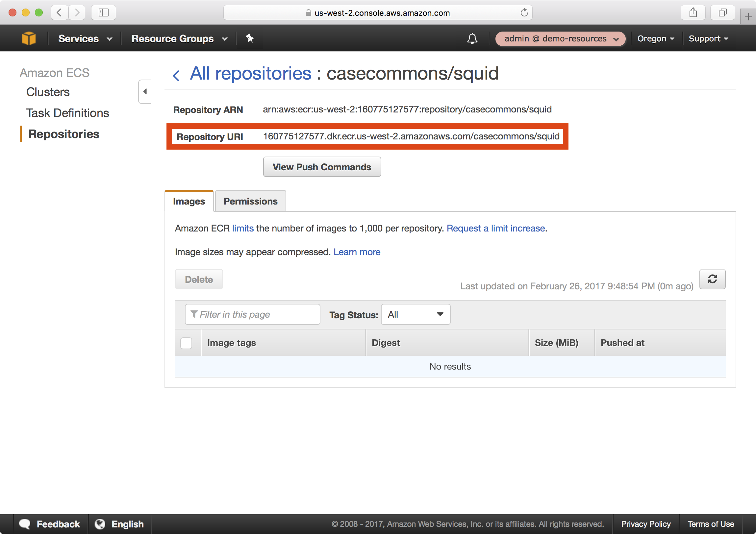The height and width of the screenshot is (534, 756).
Task: Open Task Definitions in the sidebar
Action: pos(67,113)
